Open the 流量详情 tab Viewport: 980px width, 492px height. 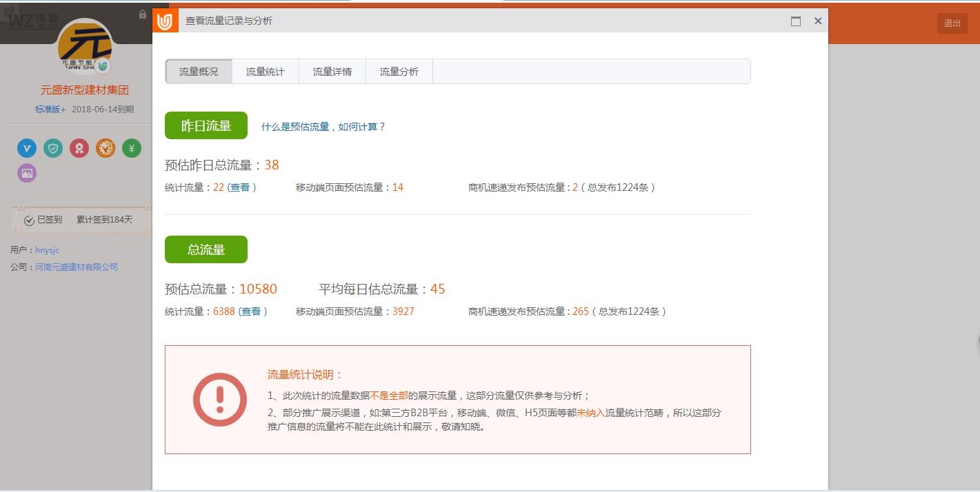coord(332,72)
